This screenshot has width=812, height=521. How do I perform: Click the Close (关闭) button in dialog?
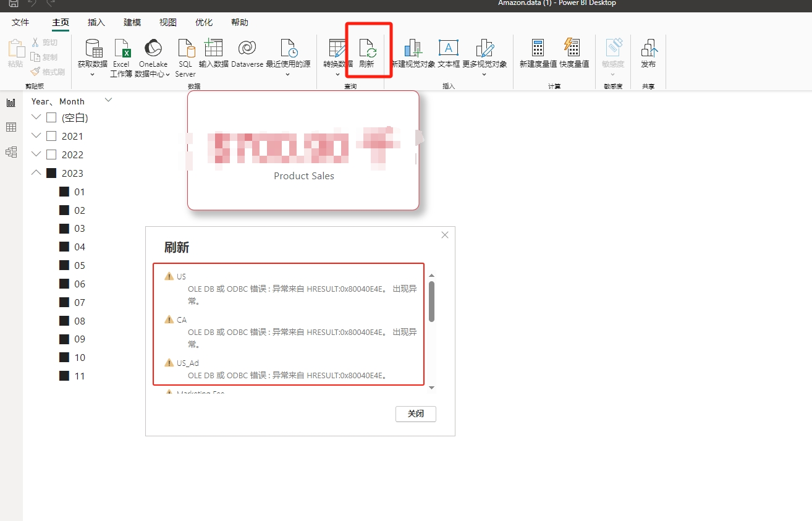point(415,414)
